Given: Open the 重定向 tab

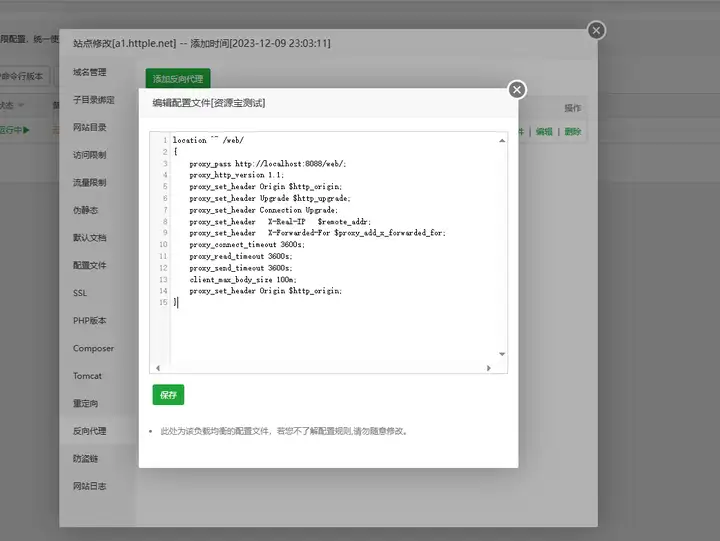Looking at the screenshot, I should pos(85,403).
